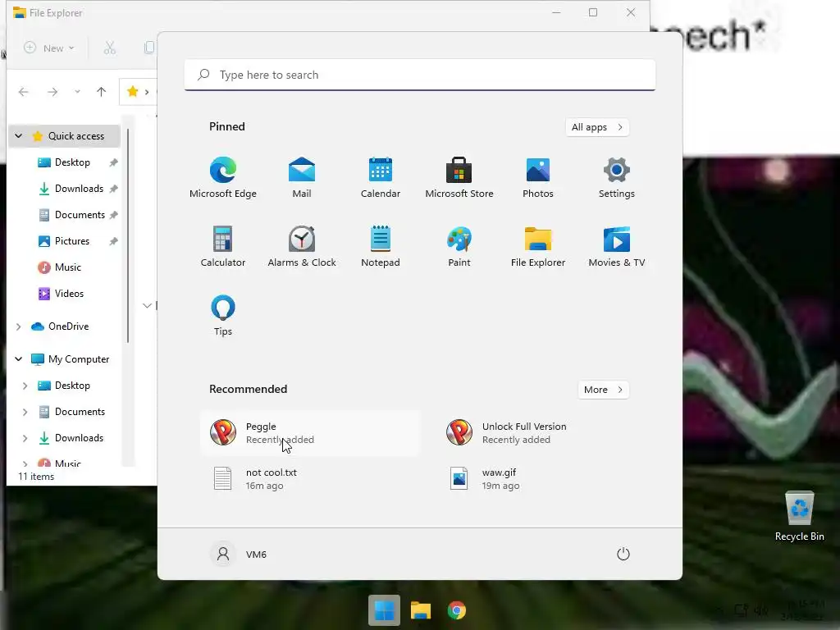This screenshot has height=630, width=840.
Task: Click the Windows Start button on taskbar
Action: point(384,610)
